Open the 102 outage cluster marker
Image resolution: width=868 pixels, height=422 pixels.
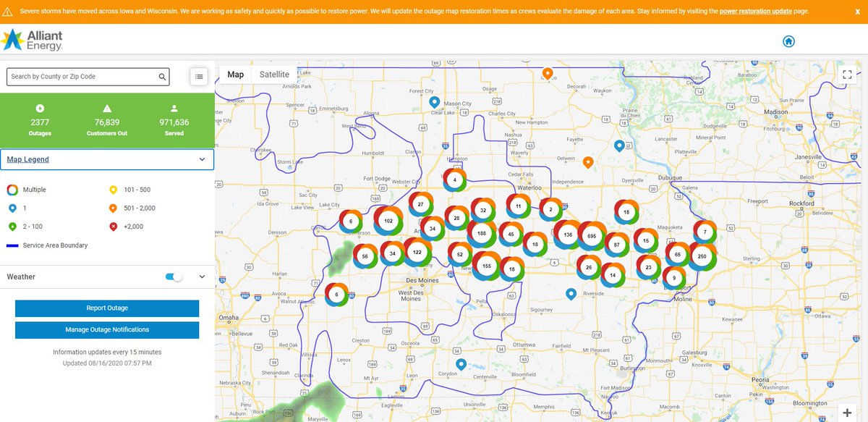click(388, 221)
